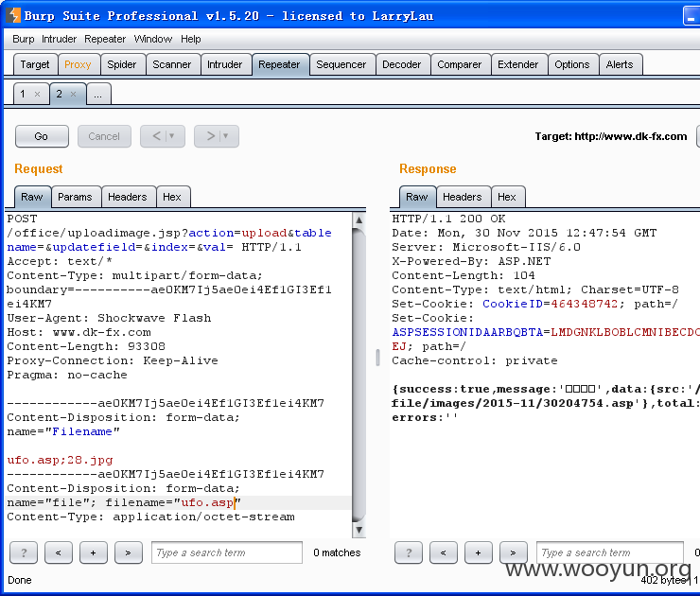Switch to the Extender tab
This screenshot has width=700, height=596.
point(517,64)
